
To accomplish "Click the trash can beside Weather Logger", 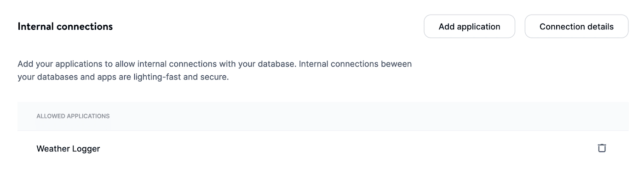I will (x=602, y=148).
